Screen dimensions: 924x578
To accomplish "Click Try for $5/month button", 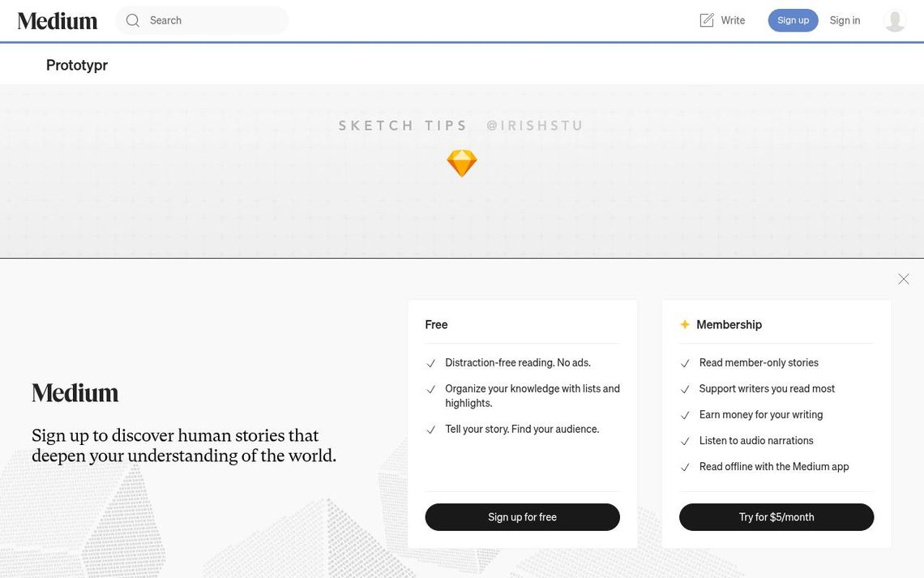I will 776,516.
